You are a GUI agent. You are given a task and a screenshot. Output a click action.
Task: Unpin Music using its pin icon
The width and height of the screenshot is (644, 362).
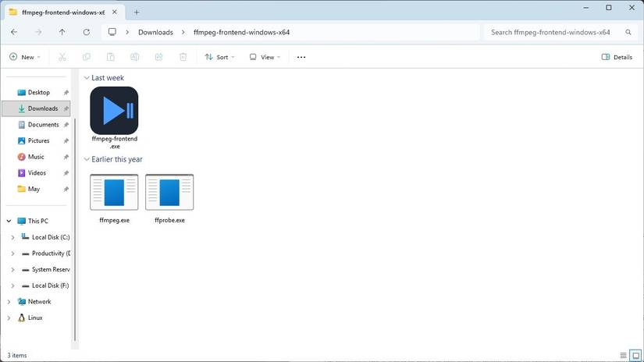coord(66,157)
